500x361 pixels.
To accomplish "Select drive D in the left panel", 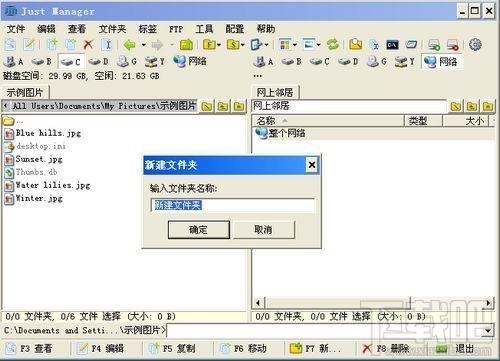I will click(99, 62).
